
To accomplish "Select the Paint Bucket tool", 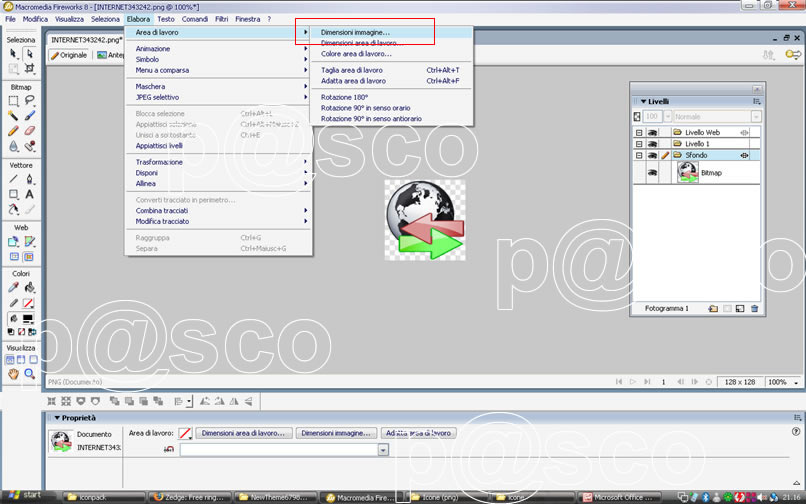I will (29, 287).
